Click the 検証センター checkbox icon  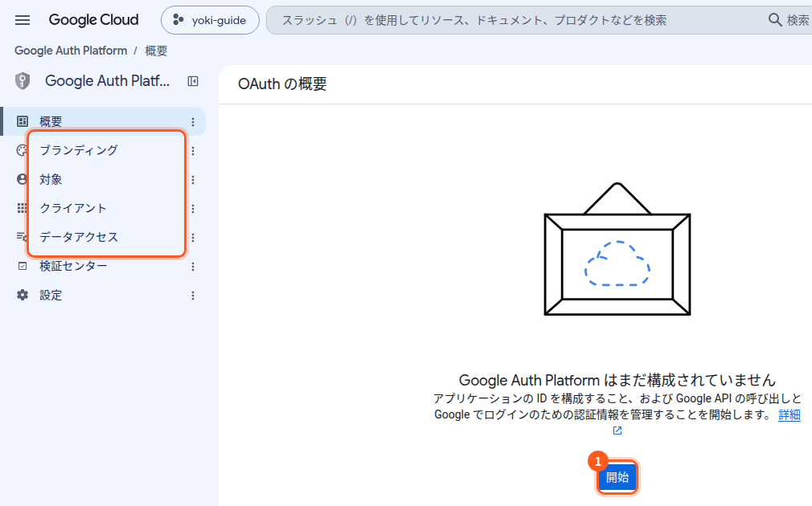click(23, 266)
